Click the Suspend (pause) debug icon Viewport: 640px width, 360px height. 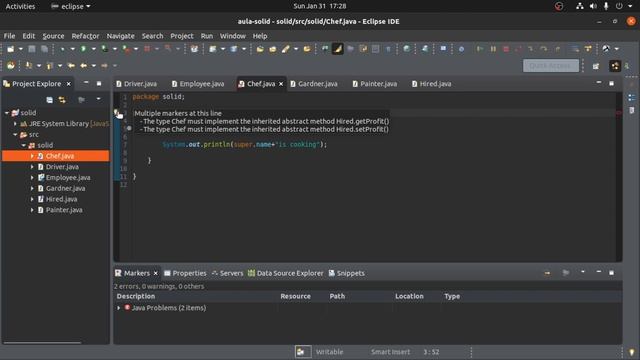(x=493, y=49)
